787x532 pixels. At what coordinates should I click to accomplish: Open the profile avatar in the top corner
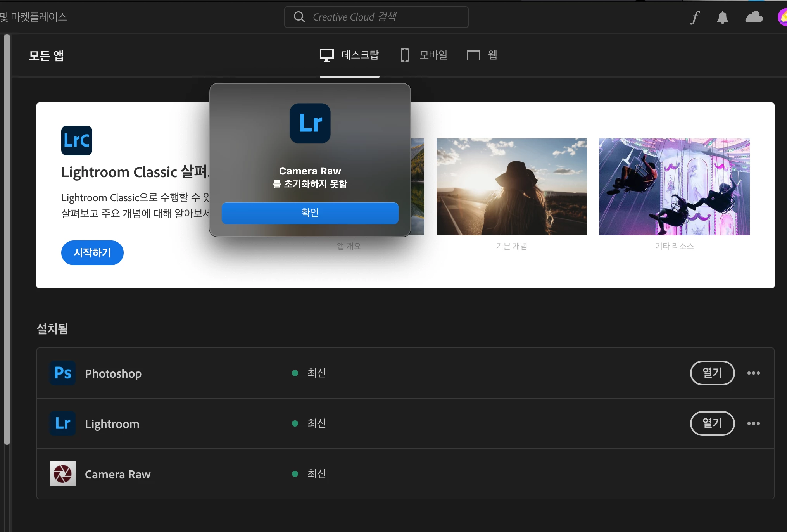782,17
